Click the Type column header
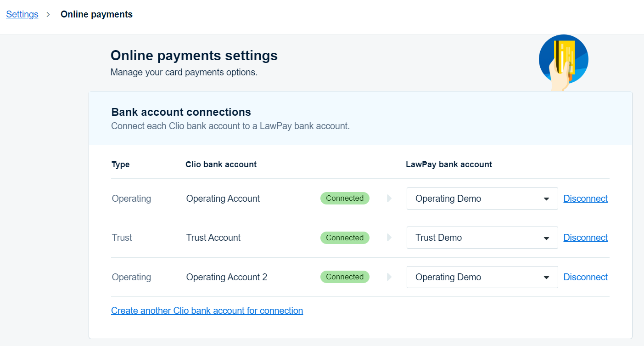 tap(120, 164)
